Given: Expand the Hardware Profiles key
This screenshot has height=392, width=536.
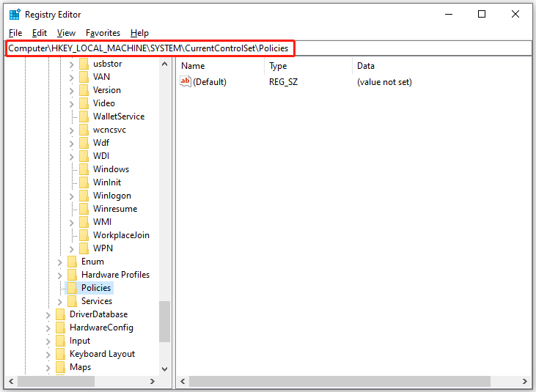Looking at the screenshot, I should [60, 275].
